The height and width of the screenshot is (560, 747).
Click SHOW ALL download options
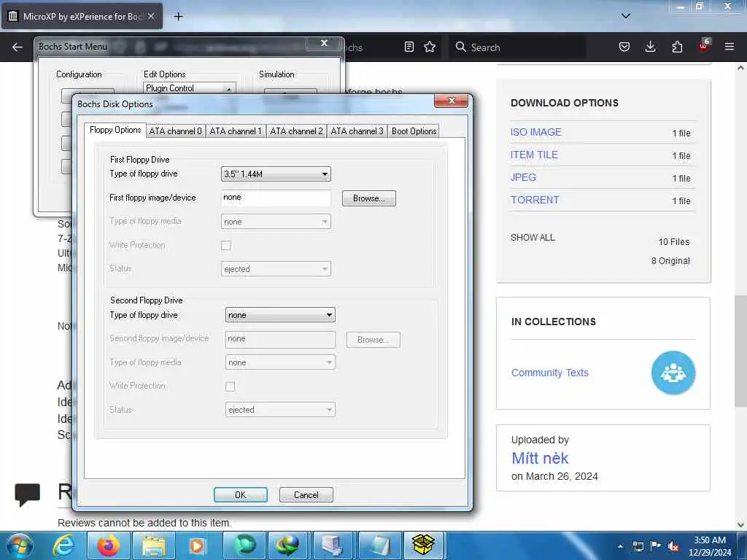pos(533,237)
